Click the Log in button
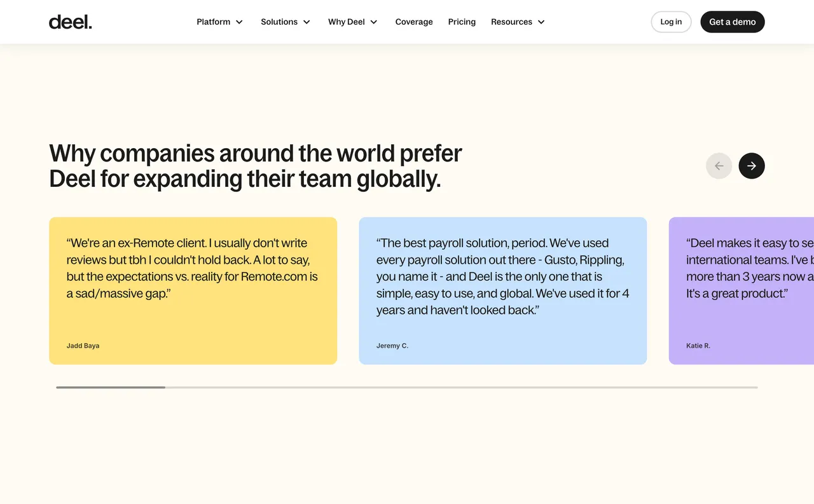The width and height of the screenshot is (814, 504). (x=671, y=22)
